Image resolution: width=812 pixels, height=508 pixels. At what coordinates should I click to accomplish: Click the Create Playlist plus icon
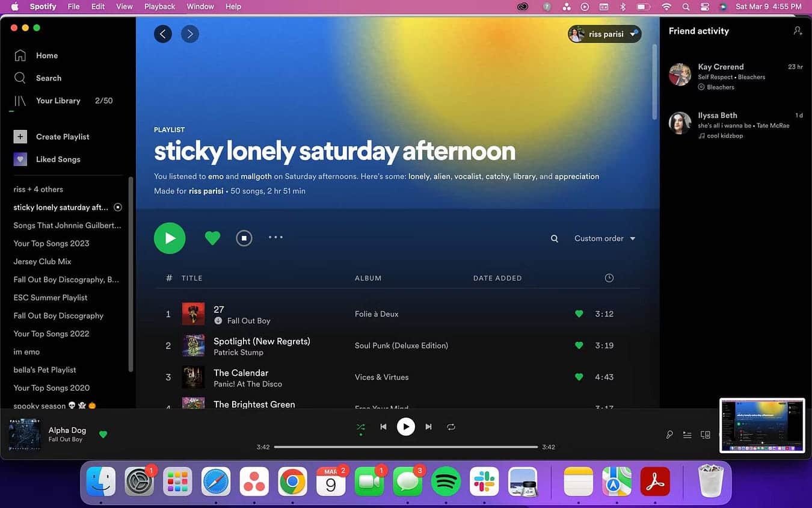20,137
